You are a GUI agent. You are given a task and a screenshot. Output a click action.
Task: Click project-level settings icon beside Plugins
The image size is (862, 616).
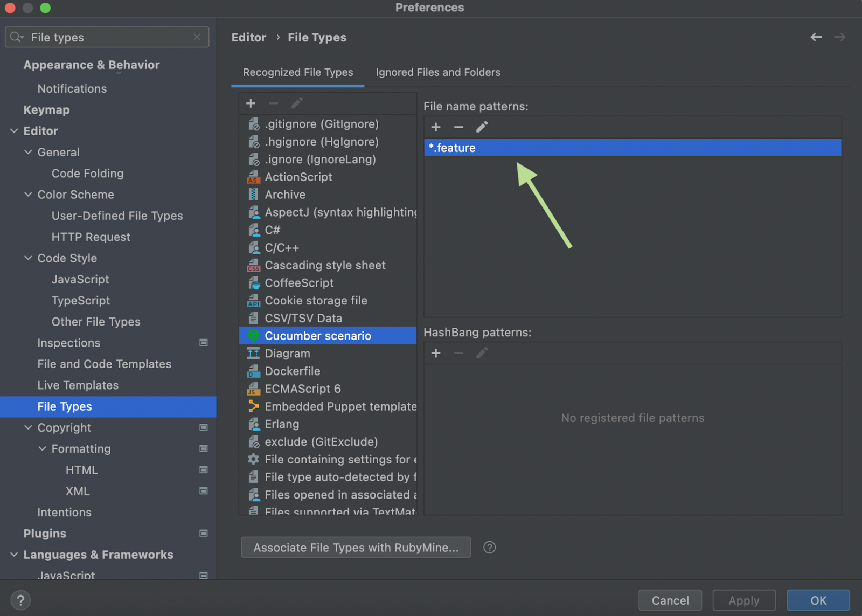(204, 534)
